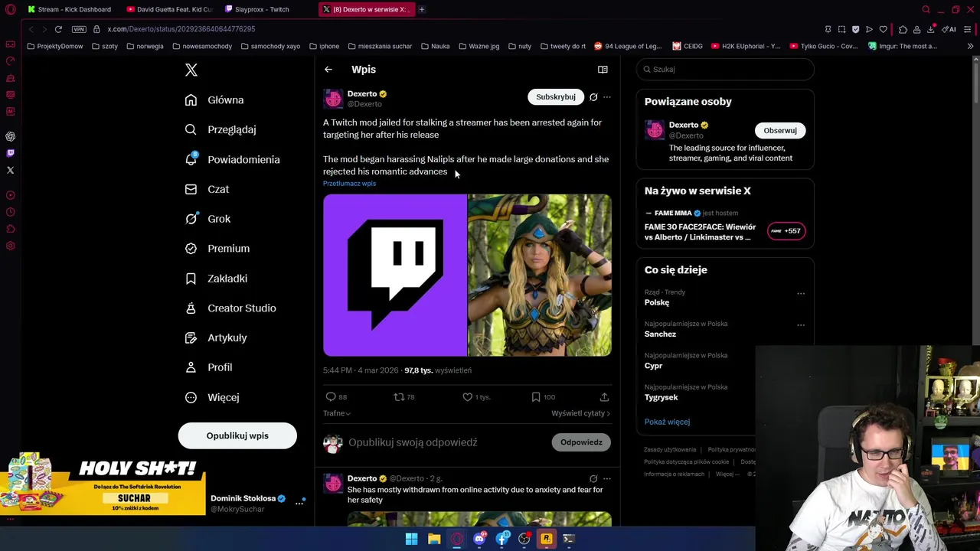Open reader view icon in post header
The image size is (980, 551).
point(603,70)
